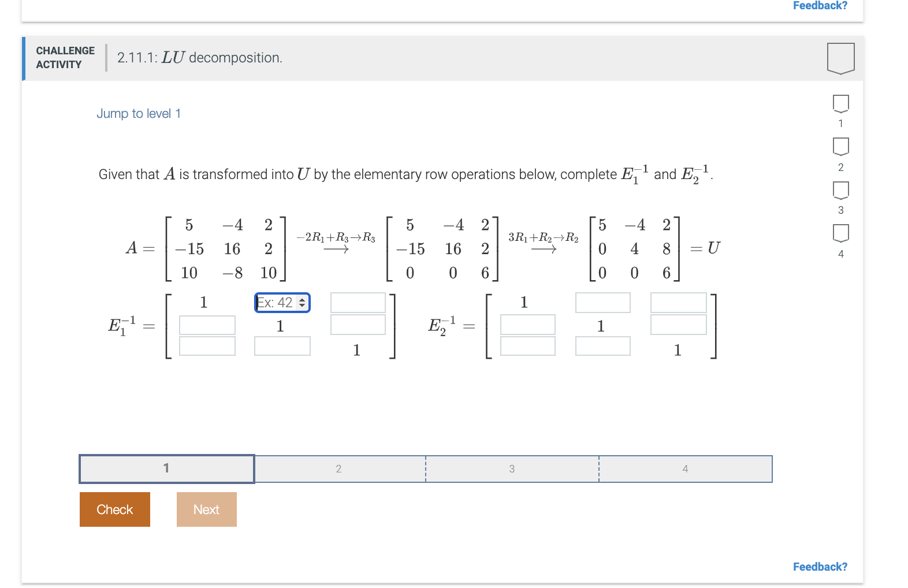Screen dimensions: 908x588
Task: Click the down arrow on the Ex: 42 stepper
Action: click(x=303, y=306)
